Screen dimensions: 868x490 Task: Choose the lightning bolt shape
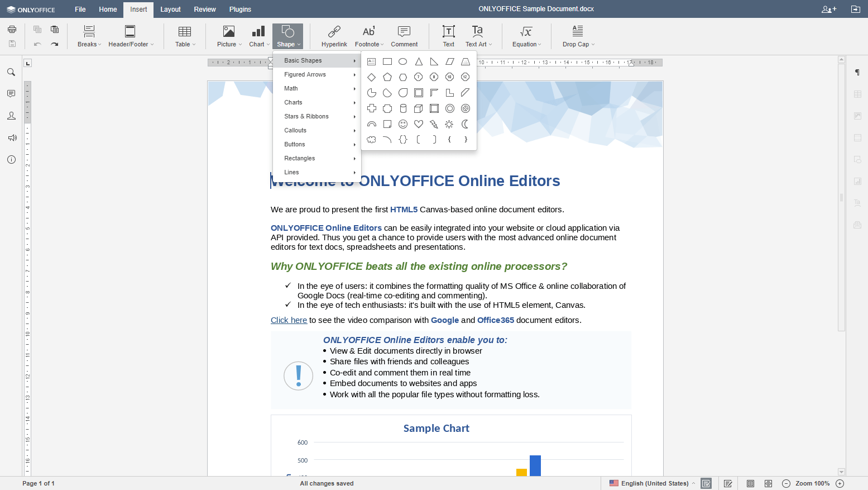tap(434, 124)
